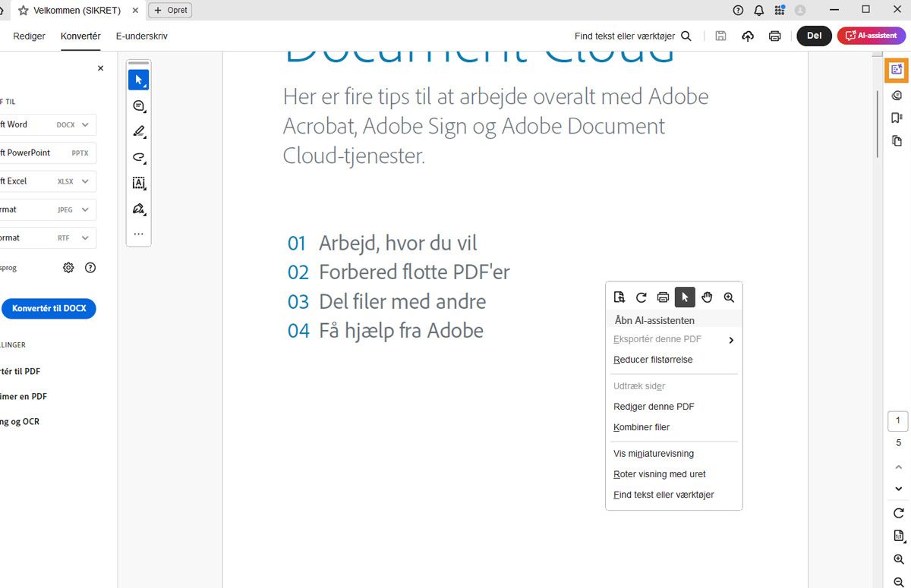This screenshot has width=911, height=588.
Task: Click the Find tekst eller værktøjer search field
Action: [632, 36]
